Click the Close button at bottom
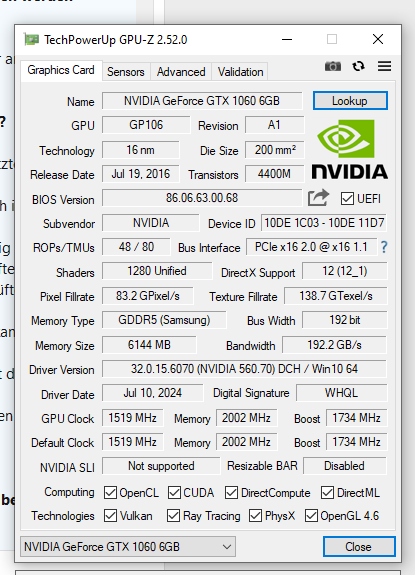Image resolution: width=415 pixels, height=575 pixels. click(x=359, y=547)
